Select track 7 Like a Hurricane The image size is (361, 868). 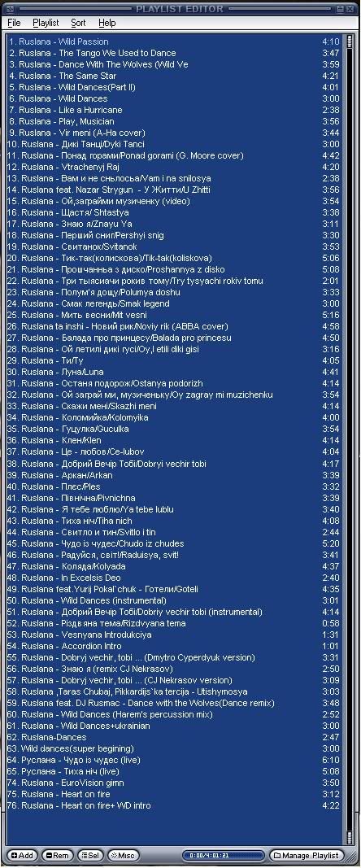pos(175,110)
